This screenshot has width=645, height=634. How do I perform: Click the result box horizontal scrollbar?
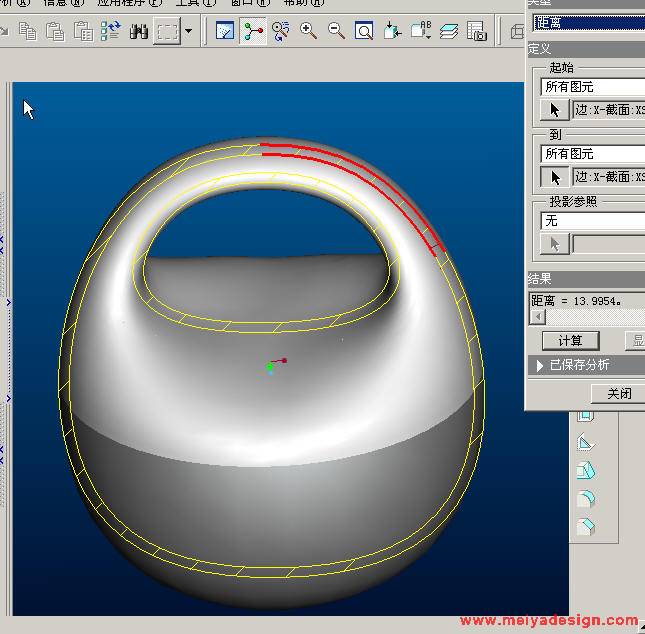[590, 317]
